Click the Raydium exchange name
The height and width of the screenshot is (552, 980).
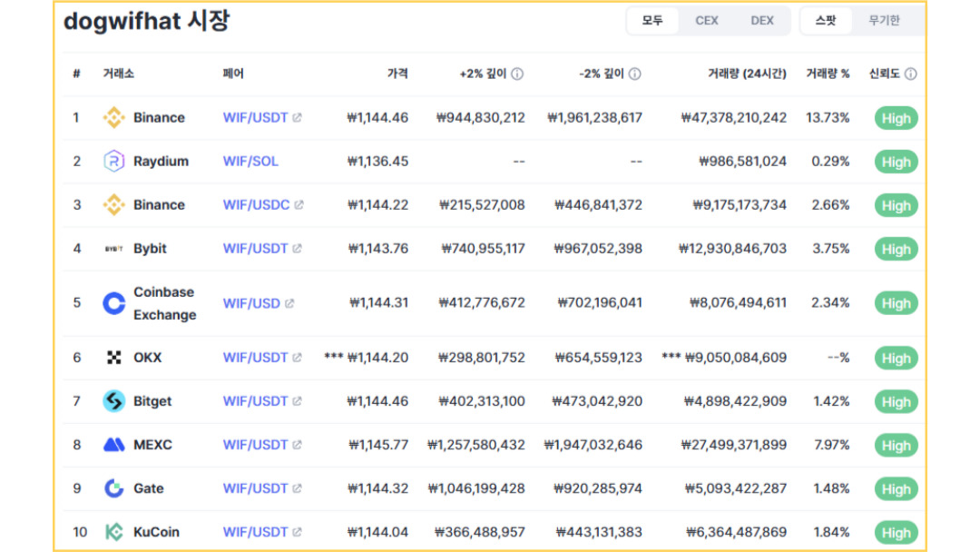click(161, 162)
